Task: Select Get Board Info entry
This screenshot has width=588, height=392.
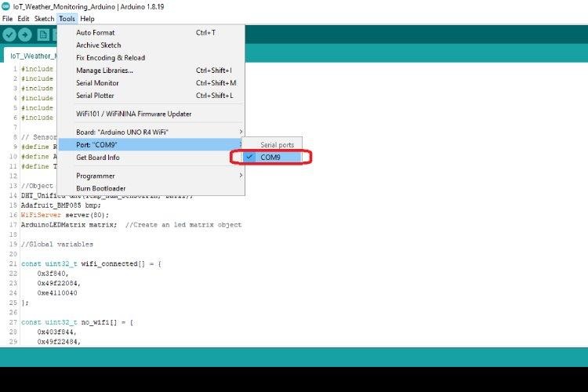Action: [x=151, y=158]
